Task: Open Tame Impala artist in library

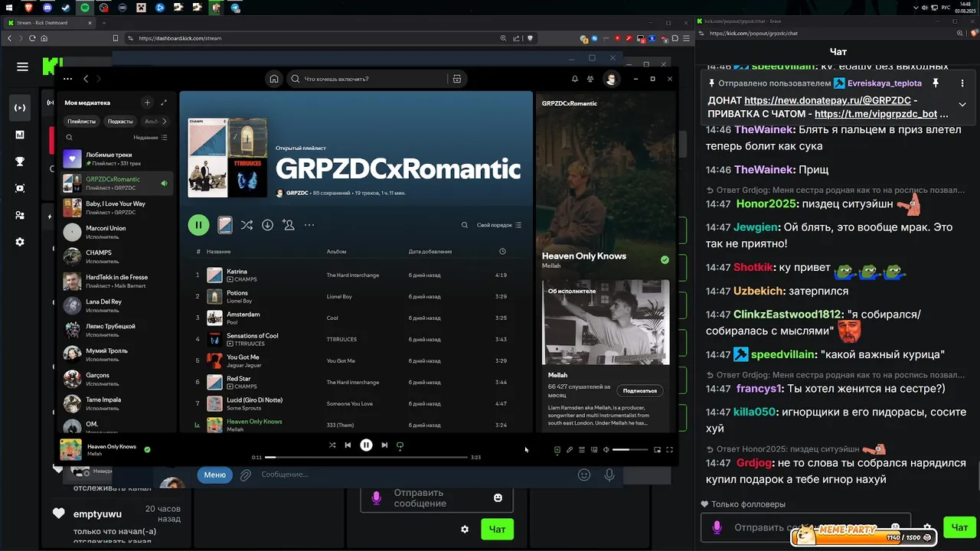Action: tap(118, 403)
